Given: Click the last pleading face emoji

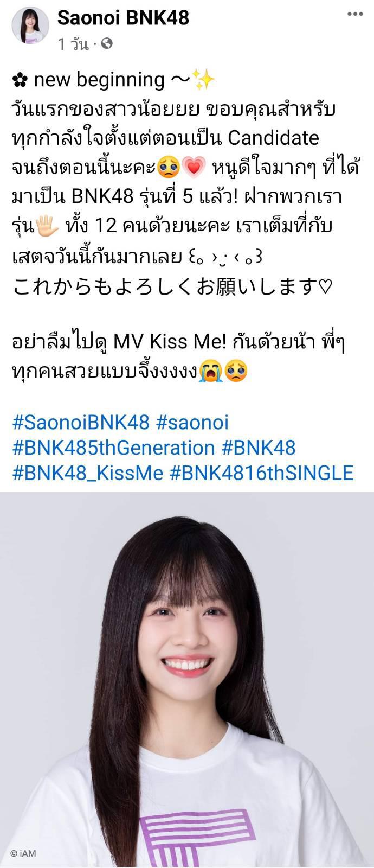Looking at the screenshot, I should click(235, 371).
